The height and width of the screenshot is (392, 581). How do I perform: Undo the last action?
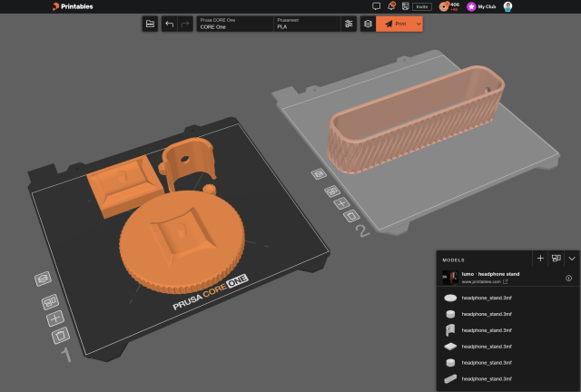pos(170,24)
